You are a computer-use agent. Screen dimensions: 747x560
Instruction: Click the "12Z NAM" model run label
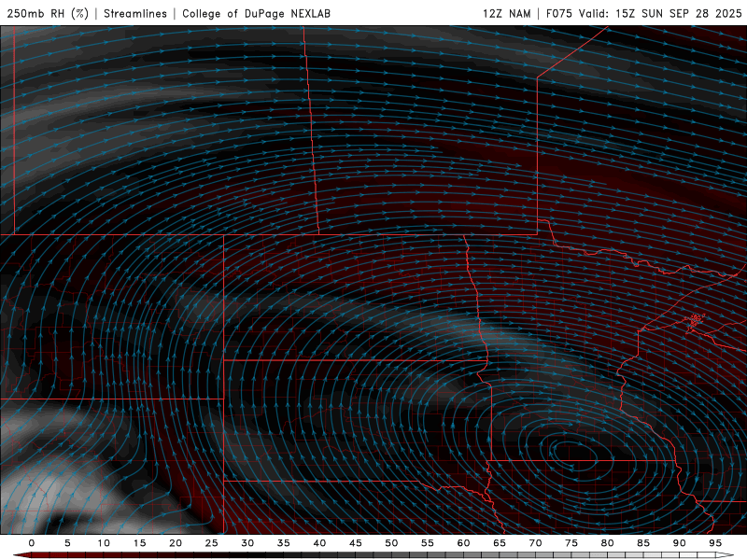click(x=506, y=13)
